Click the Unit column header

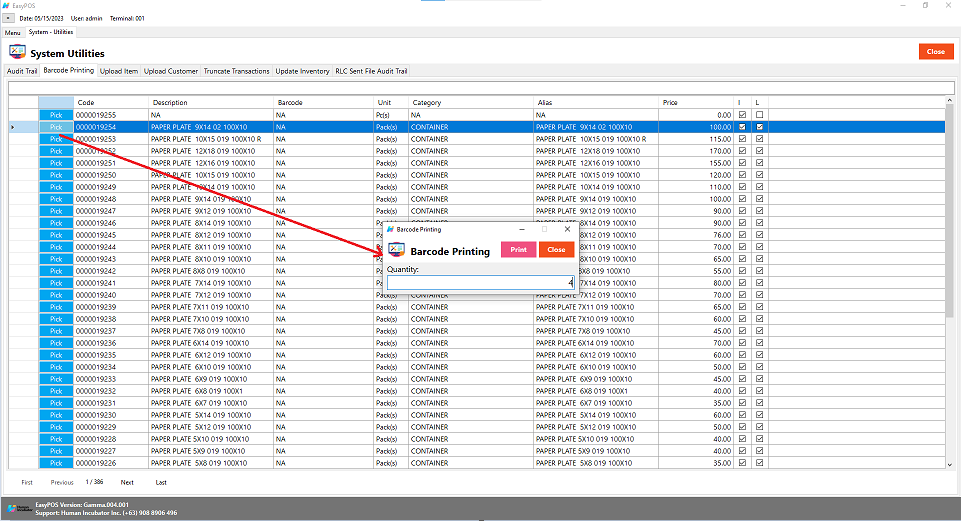coord(391,102)
